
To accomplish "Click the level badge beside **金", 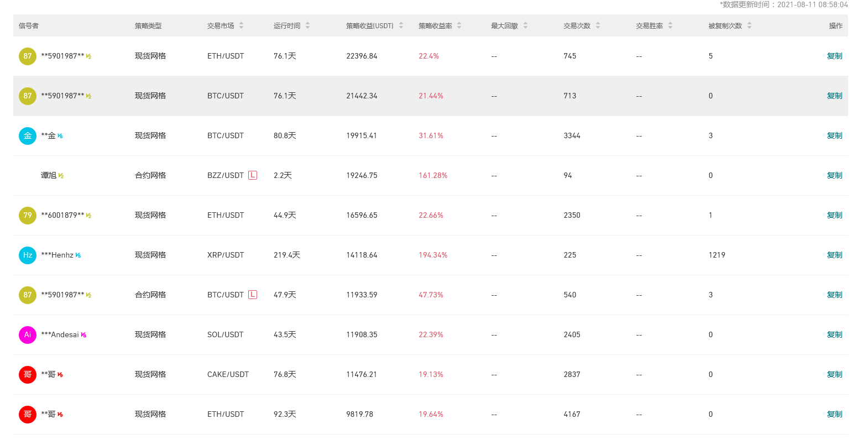I will coord(60,136).
